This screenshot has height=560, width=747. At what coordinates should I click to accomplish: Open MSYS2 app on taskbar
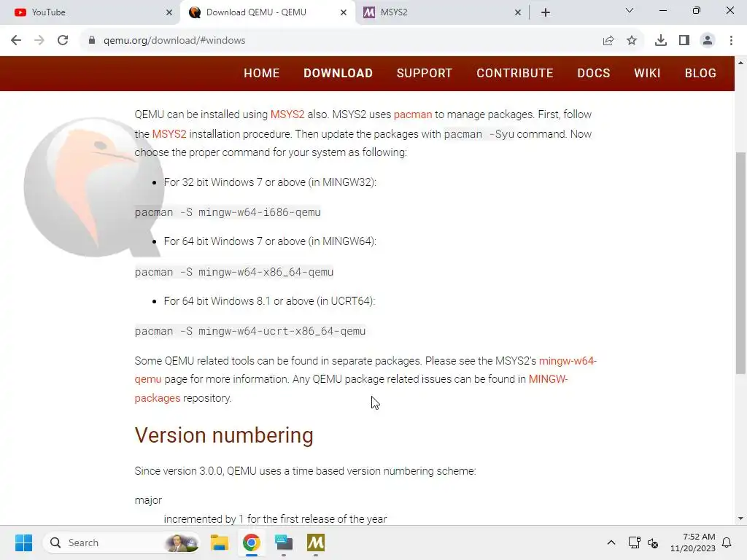316,542
